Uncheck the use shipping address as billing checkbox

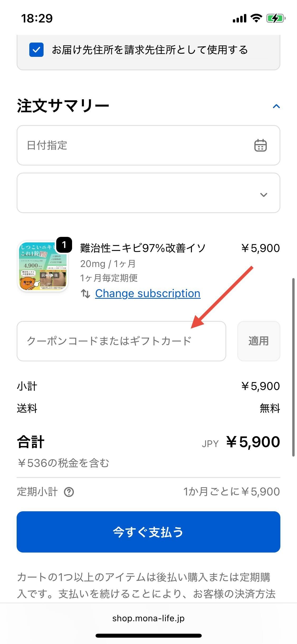pyautogui.click(x=36, y=50)
